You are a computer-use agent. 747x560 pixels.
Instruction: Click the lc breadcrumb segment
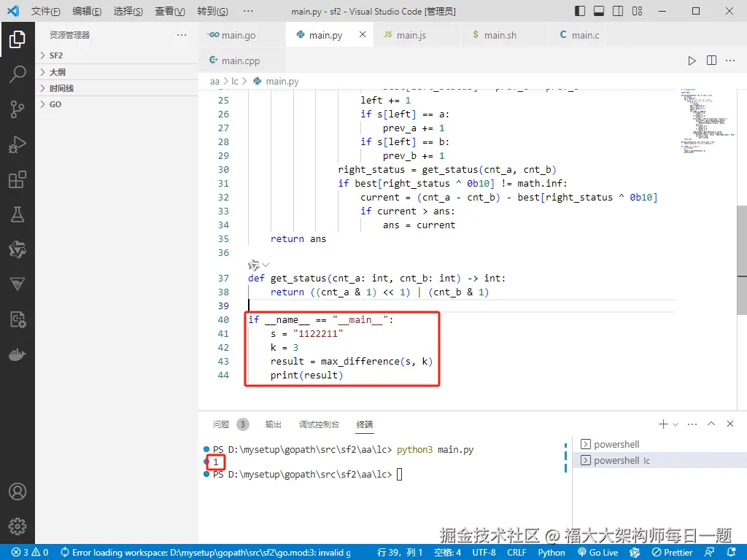point(235,82)
